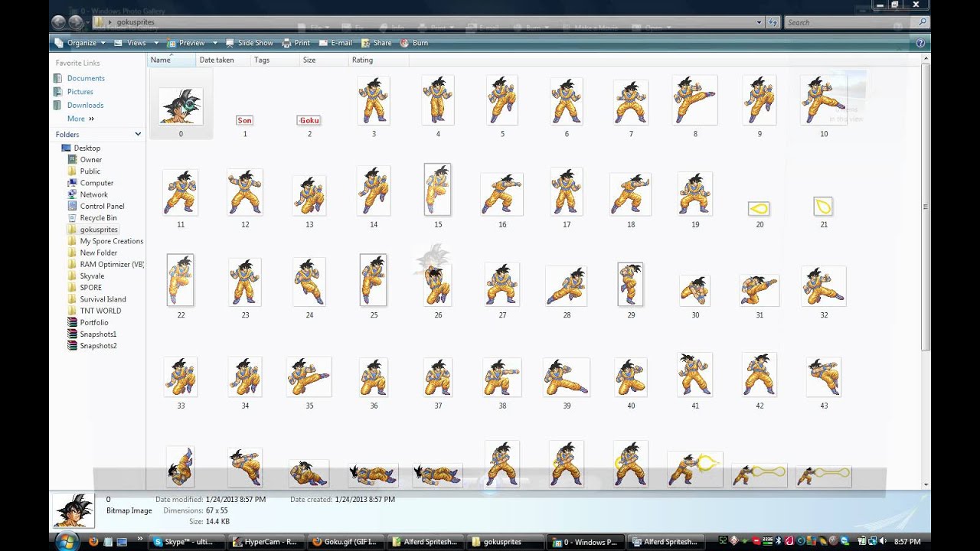
Task: Open the address bar history dropdown
Action: (x=759, y=22)
